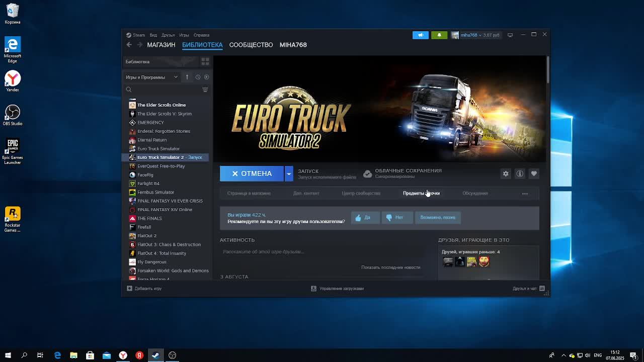Launch OBS Studio from the desktop

tap(13, 115)
